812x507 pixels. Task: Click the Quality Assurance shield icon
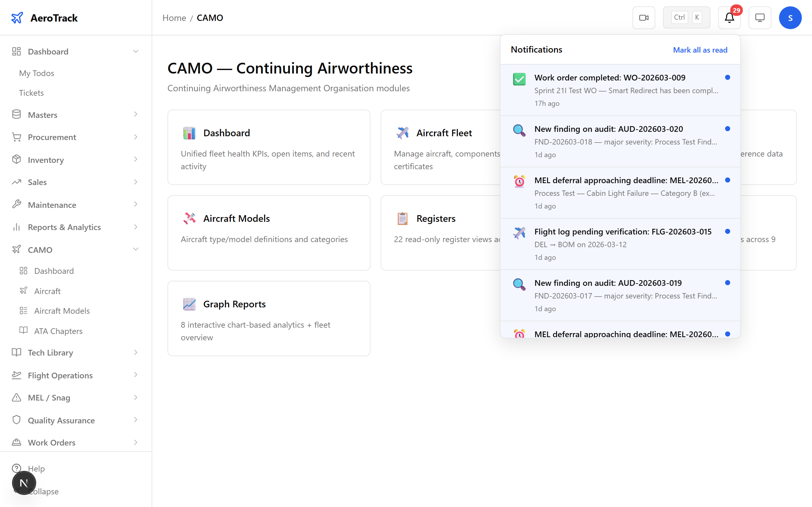click(x=16, y=420)
